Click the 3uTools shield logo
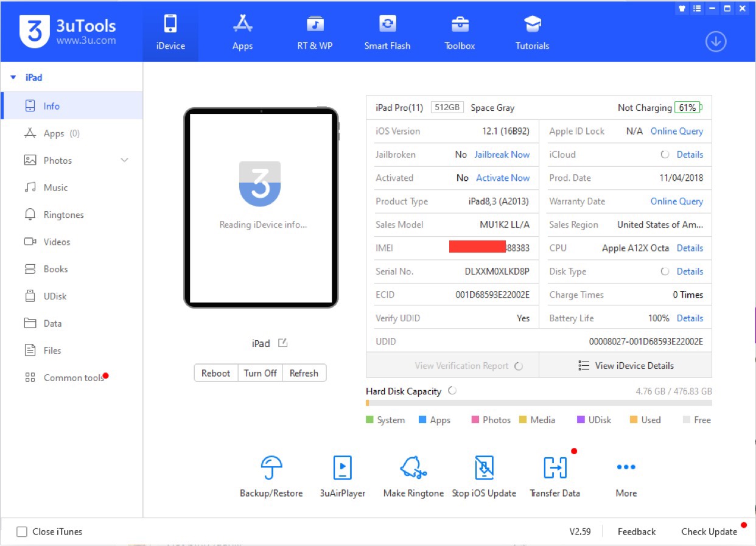Viewport: 756px width, 546px height. [x=34, y=31]
